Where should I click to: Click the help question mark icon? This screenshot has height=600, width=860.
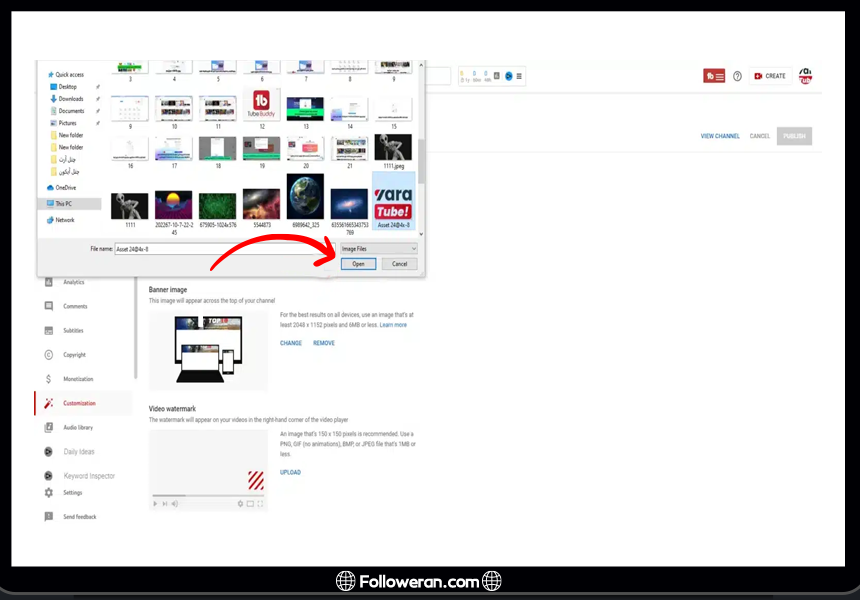737,76
